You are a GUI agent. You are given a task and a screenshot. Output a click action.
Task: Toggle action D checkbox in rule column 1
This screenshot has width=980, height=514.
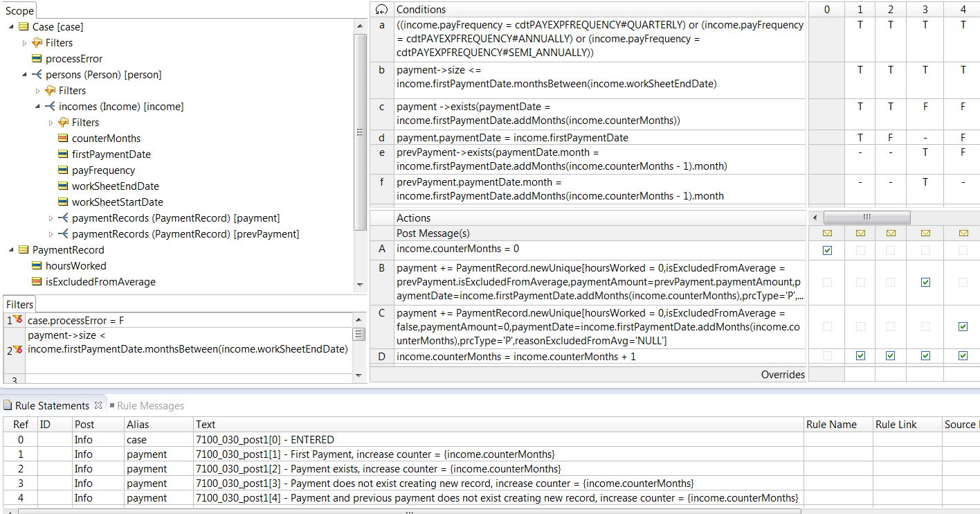point(860,356)
